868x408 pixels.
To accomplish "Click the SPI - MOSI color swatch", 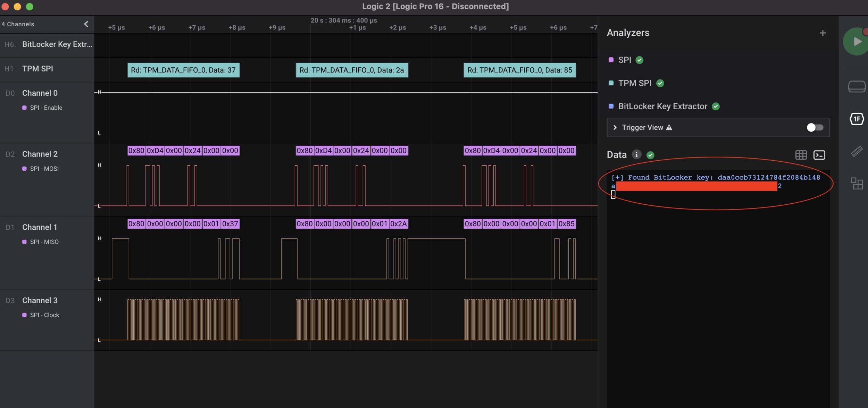I will tap(24, 169).
